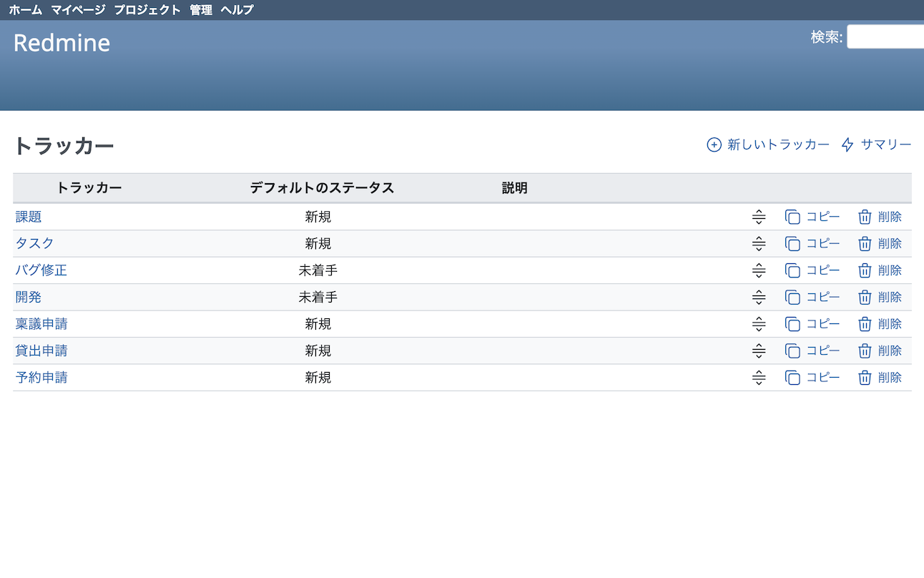Click the copy icon in 開発 row
924x578 pixels.
[x=792, y=298]
